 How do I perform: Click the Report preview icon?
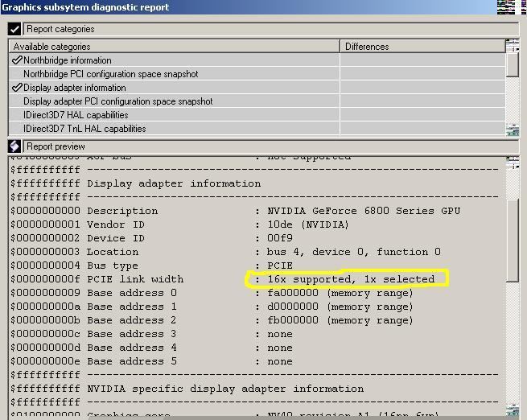coord(14,146)
